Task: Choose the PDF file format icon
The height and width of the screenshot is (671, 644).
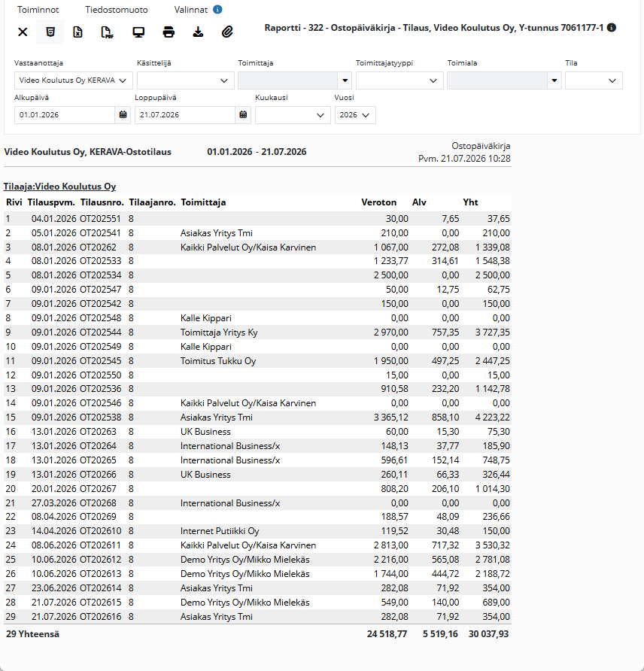Action: pyautogui.click(x=107, y=32)
